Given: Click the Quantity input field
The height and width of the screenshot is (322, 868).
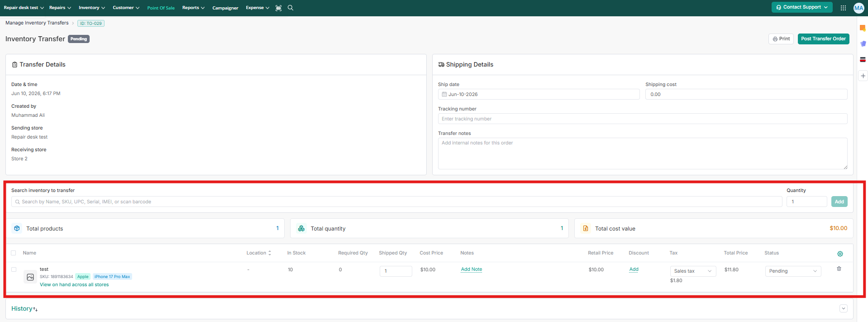Looking at the screenshot, I should 807,202.
